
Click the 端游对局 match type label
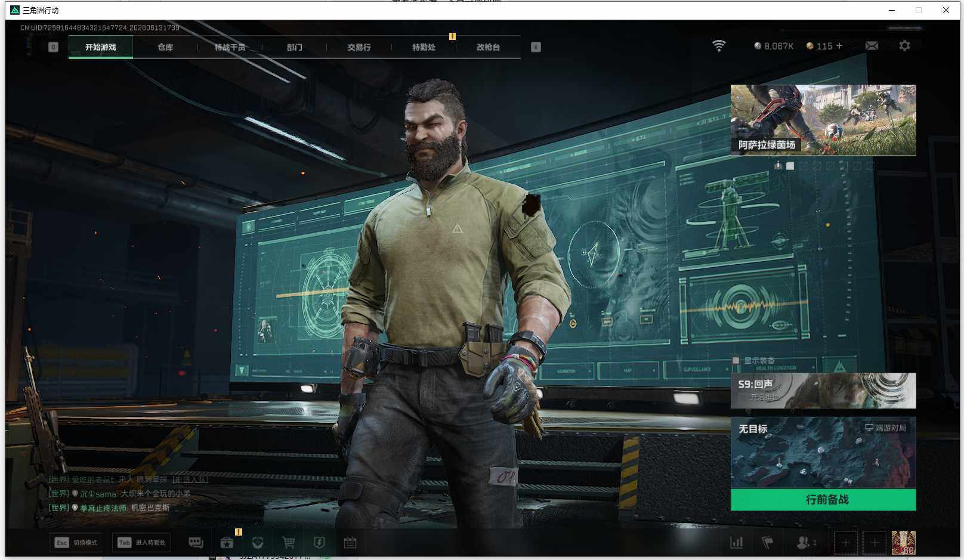coord(886,428)
